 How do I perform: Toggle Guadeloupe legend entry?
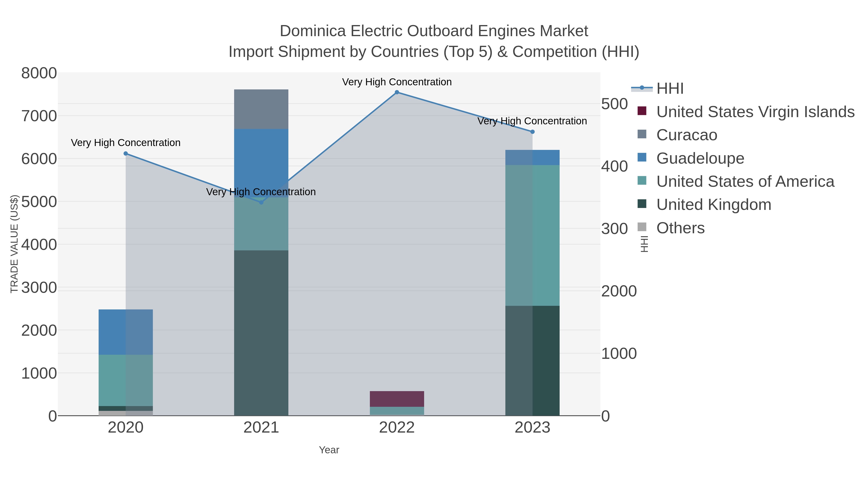pyautogui.click(x=691, y=158)
